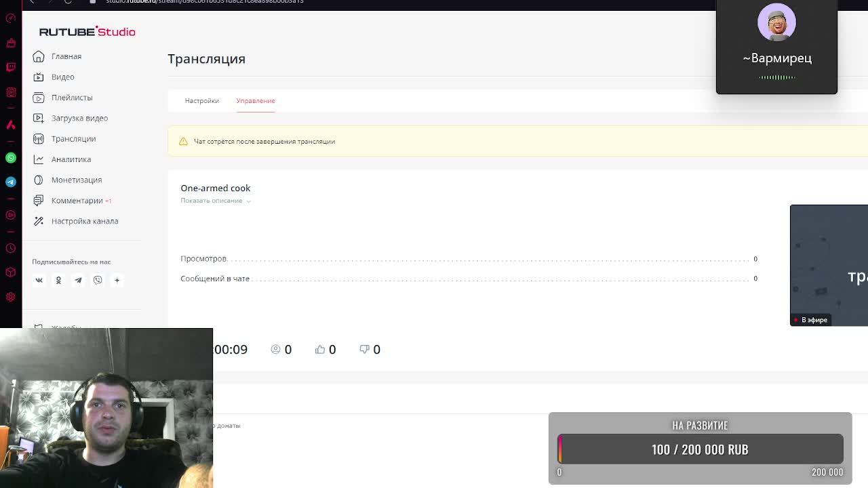Open the VK social link icon
Screen dimensions: 868x488
click(39, 280)
